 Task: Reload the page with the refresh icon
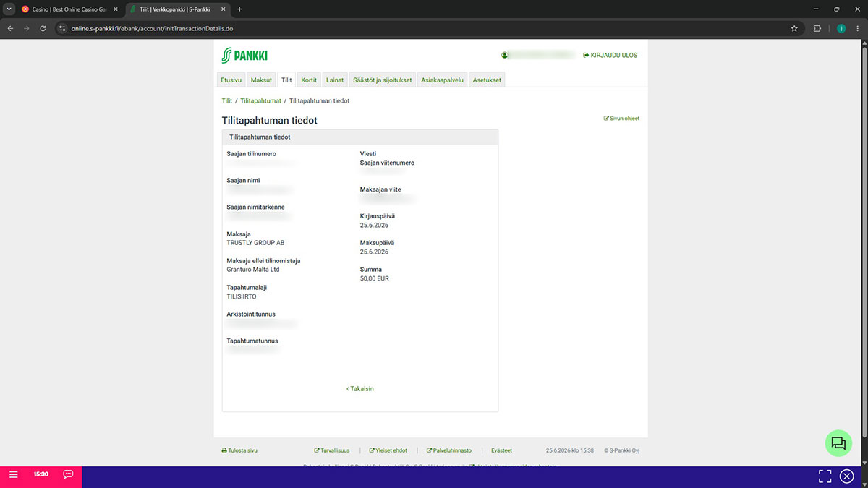tap(43, 28)
